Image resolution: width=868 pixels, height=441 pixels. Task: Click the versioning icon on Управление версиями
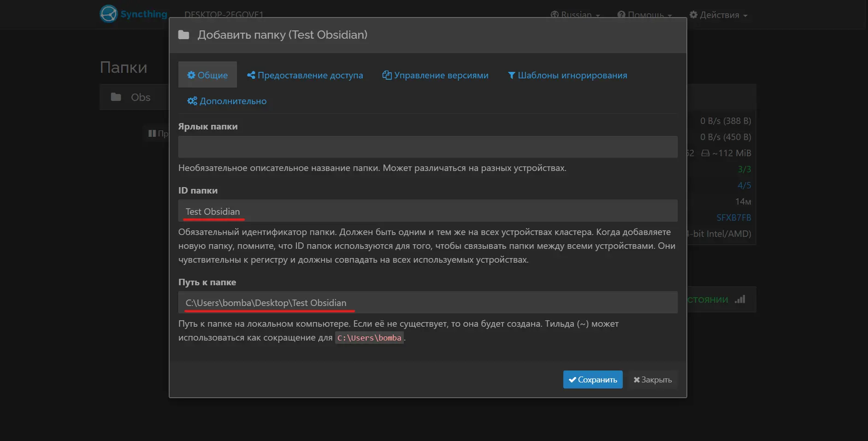pyautogui.click(x=387, y=75)
